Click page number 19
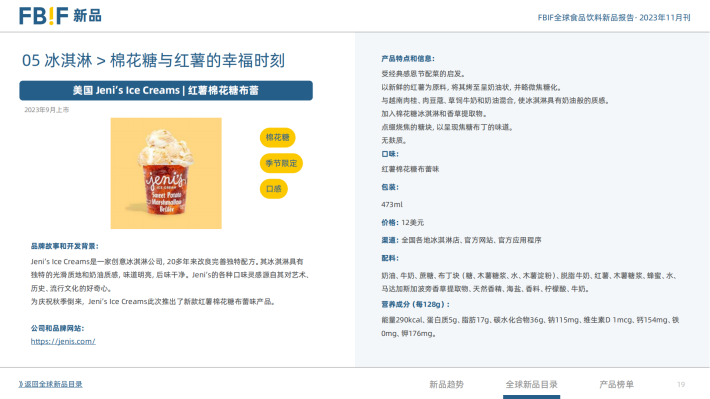The image size is (710, 399). tap(681, 385)
